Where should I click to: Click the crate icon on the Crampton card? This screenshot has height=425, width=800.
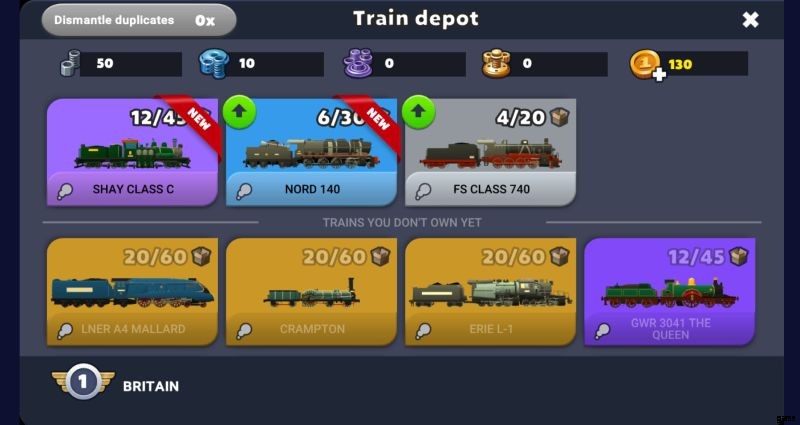[380, 256]
